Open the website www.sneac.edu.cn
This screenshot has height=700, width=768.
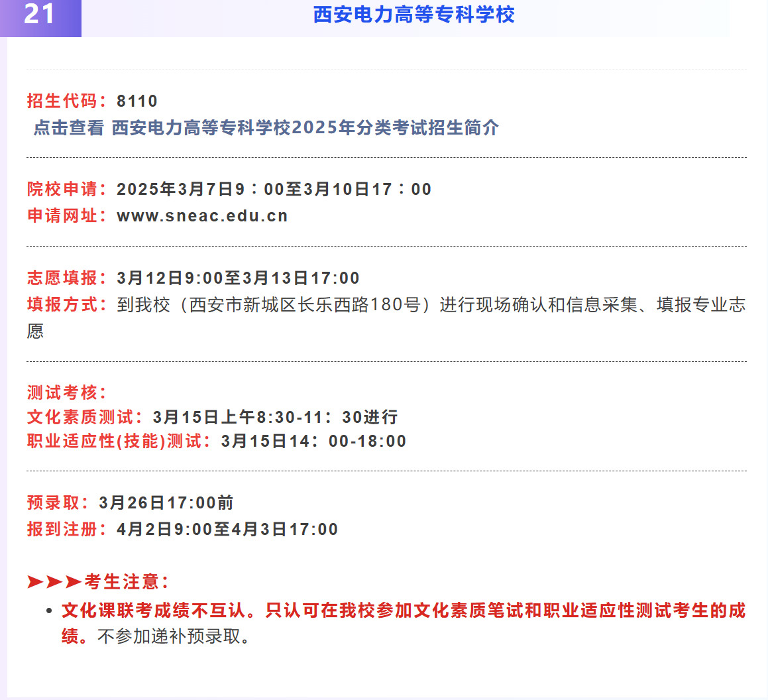pos(201,215)
